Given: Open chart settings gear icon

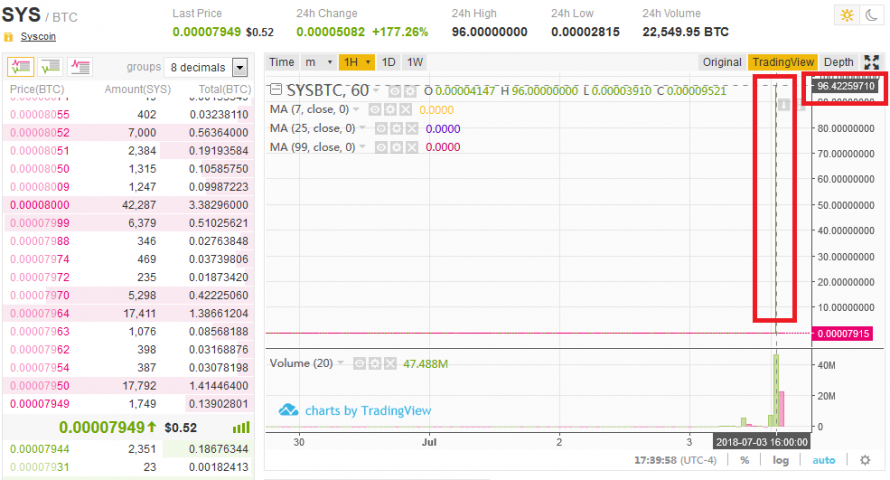Looking at the screenshot, I should click(864, 460).
